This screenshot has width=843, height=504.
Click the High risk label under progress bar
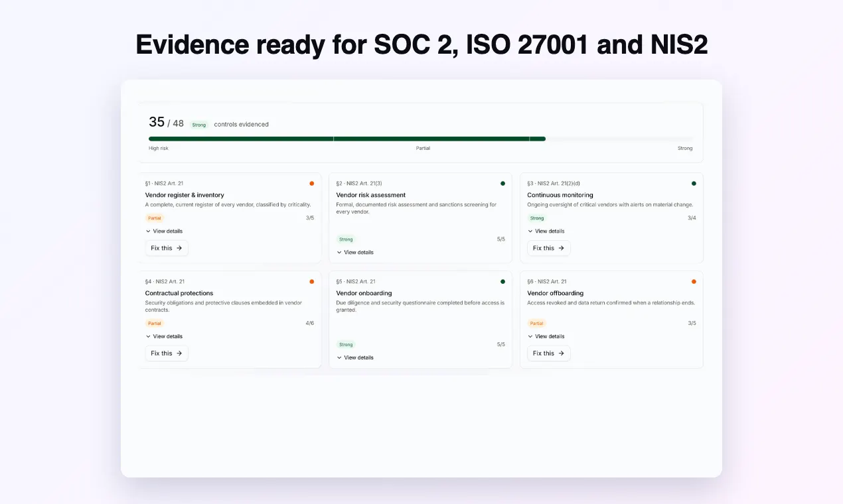coord(159,149)
